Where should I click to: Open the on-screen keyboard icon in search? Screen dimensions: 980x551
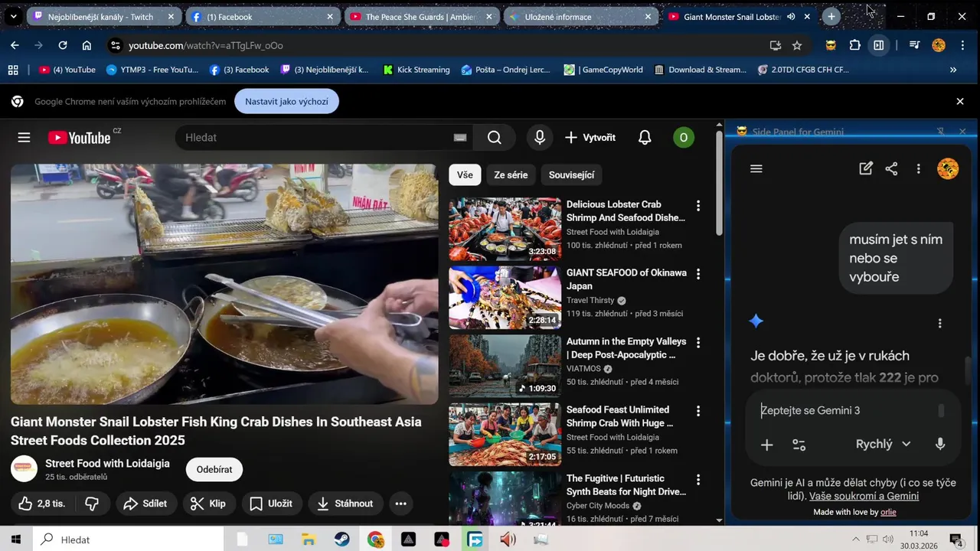point(459,138)
